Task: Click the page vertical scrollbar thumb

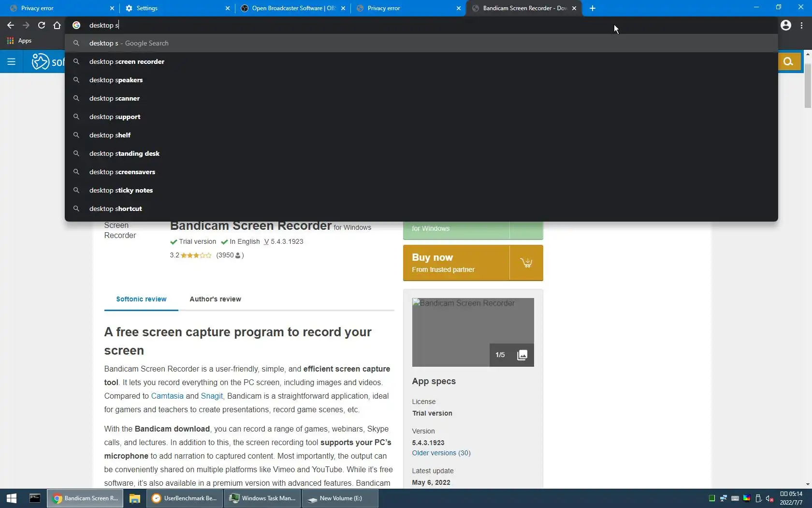Action: (x=808, y=85)
